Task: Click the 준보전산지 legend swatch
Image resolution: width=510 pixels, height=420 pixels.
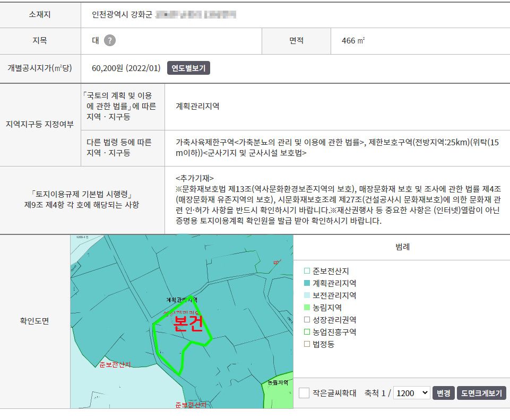Action: (307, 271)
